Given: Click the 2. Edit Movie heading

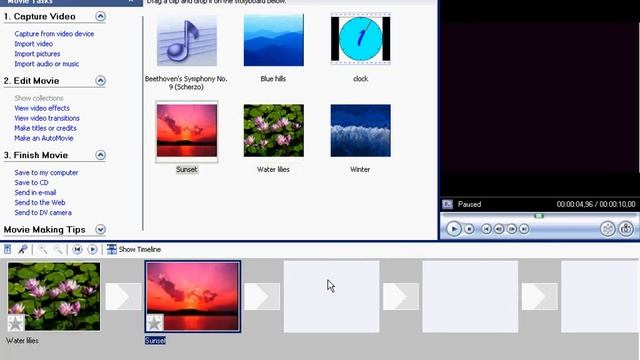Looking at the screenshot, I should click(x=31, y=81).
